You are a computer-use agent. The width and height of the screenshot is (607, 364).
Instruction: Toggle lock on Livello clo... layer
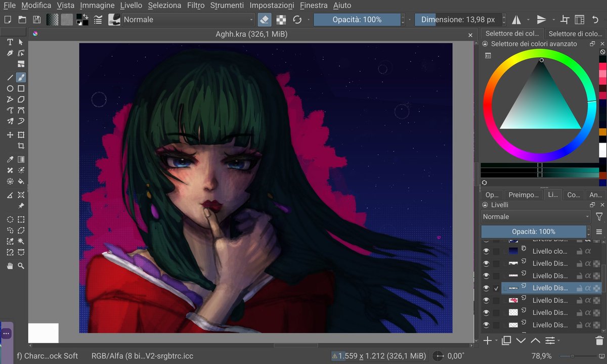click(579, 251)
